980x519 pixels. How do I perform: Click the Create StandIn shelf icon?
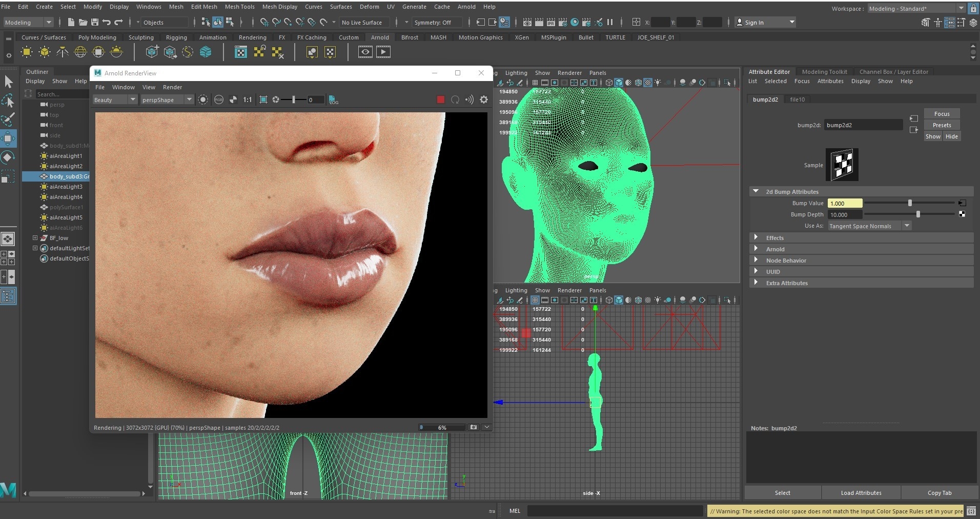152,52
